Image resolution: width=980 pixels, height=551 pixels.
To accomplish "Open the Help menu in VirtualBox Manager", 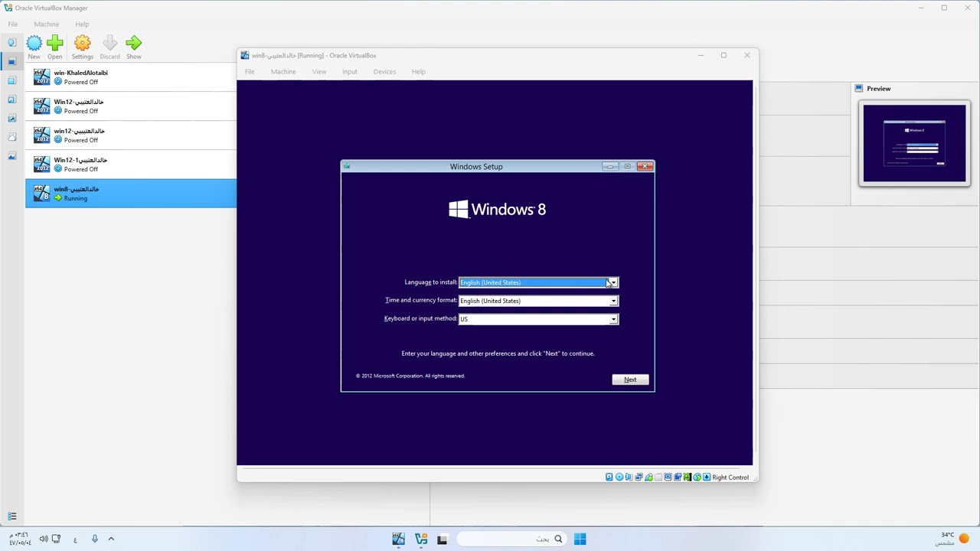I will [82, 24].
